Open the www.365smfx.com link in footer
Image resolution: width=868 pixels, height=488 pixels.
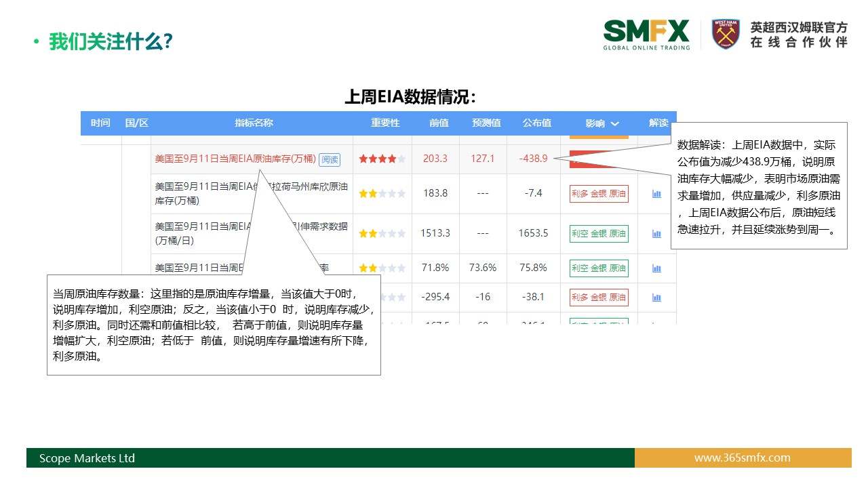[742, 458]
